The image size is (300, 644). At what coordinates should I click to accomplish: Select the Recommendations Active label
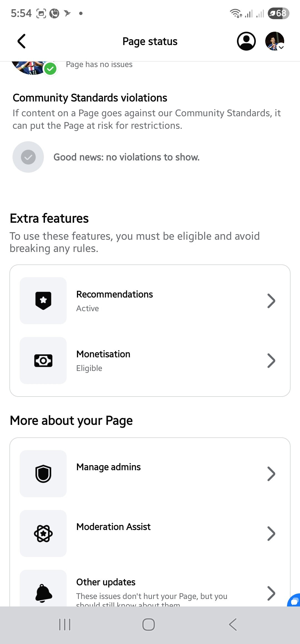[87, 308]
